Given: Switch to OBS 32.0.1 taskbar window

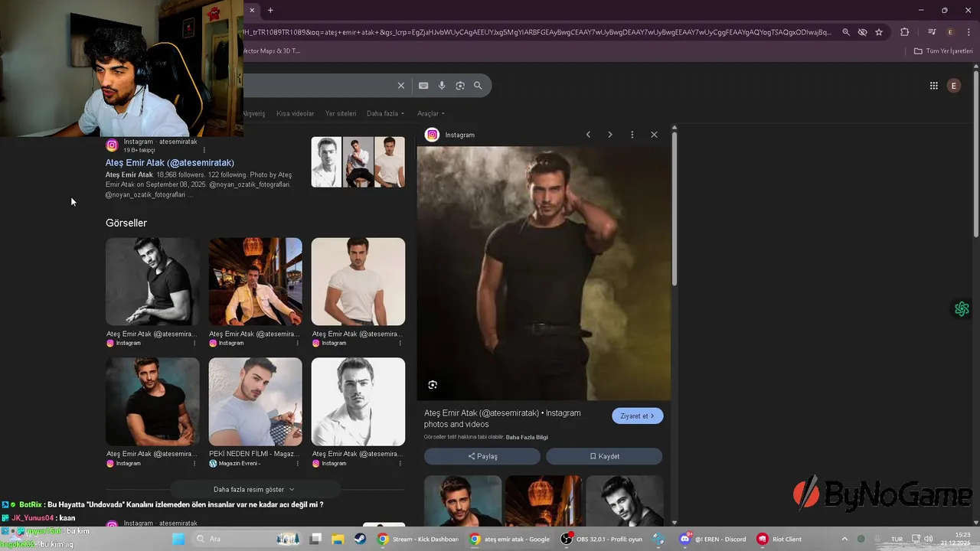Looking at the screenshot, I should (x=601, y=539).
